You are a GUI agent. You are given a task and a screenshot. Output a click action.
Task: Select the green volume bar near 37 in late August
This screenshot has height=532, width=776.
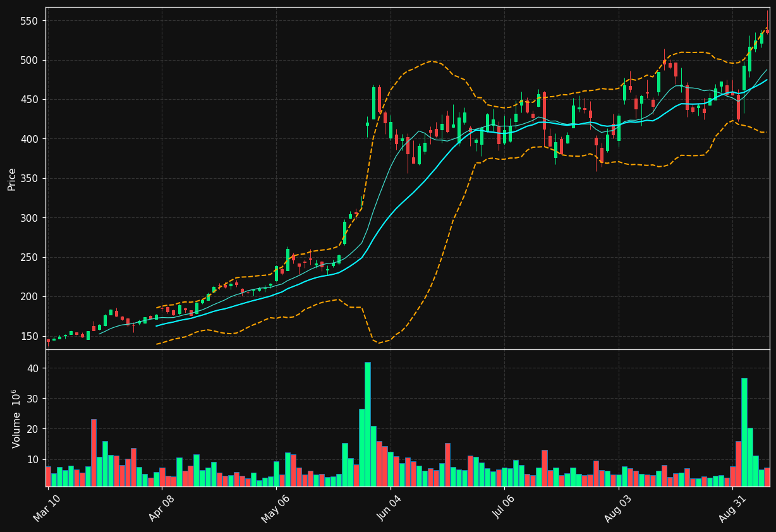(744, 432)
